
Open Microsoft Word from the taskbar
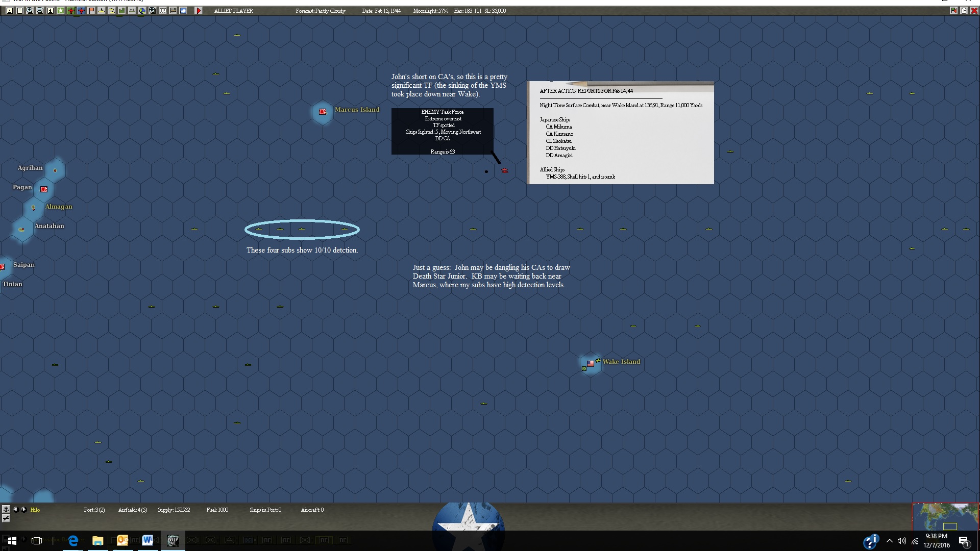(x=148, y=540)
